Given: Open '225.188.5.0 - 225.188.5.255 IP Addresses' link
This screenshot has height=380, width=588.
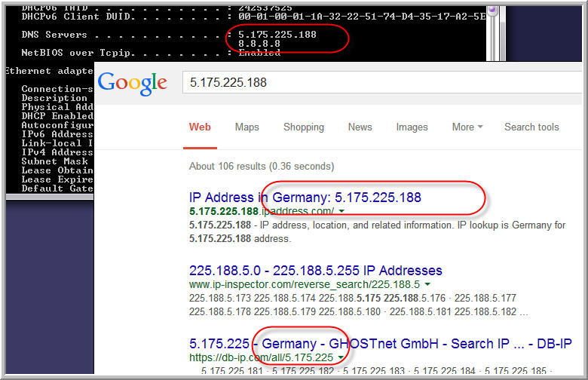Looking at the screenshot, I should coord(315,271).
